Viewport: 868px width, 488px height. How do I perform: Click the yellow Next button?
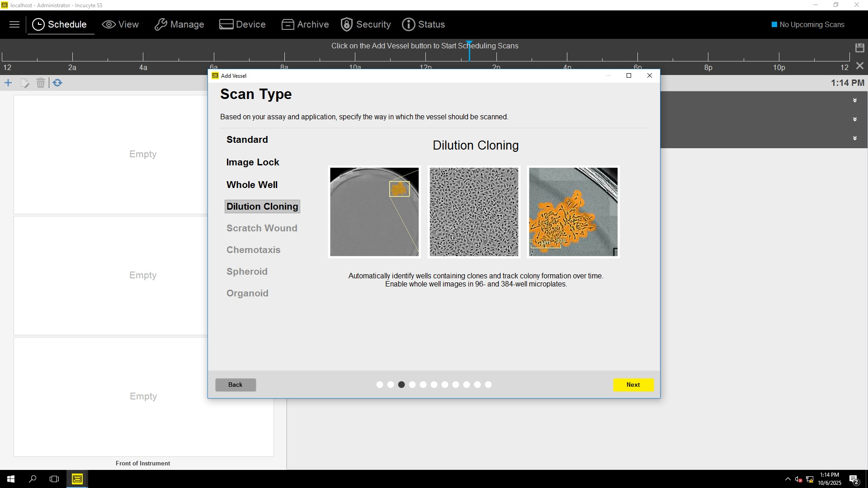point(633,385)
